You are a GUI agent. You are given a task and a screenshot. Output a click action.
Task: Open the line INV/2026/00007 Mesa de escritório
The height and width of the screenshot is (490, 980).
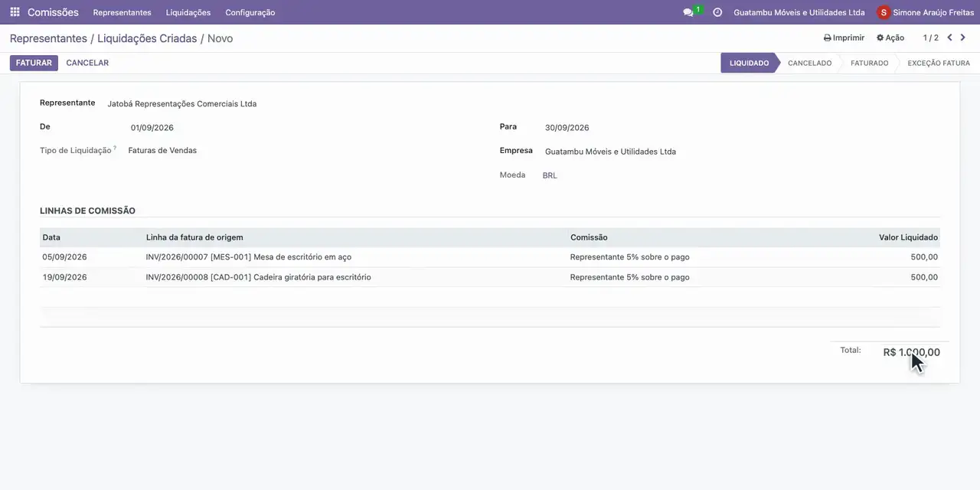[x=249, y=257]
